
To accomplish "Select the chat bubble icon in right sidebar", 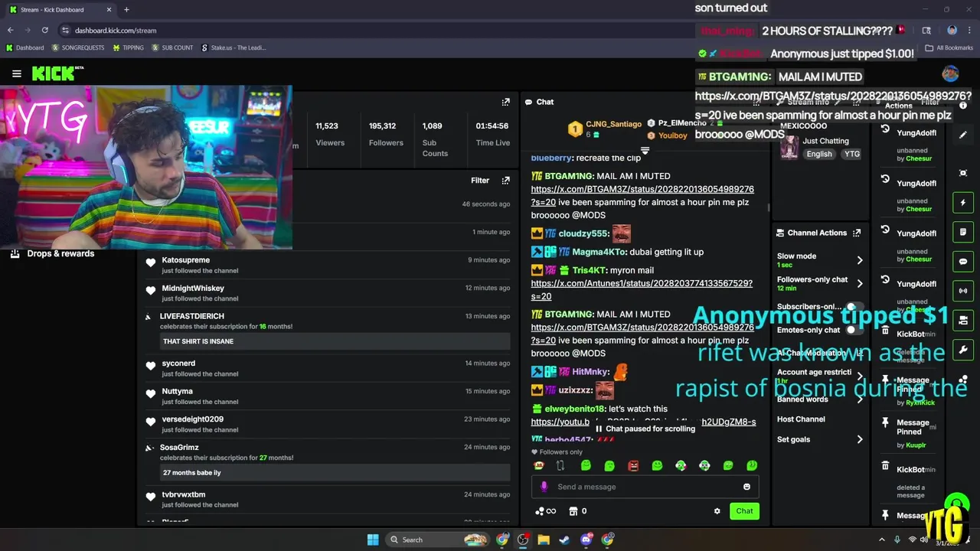I will [x=963, y=262].
